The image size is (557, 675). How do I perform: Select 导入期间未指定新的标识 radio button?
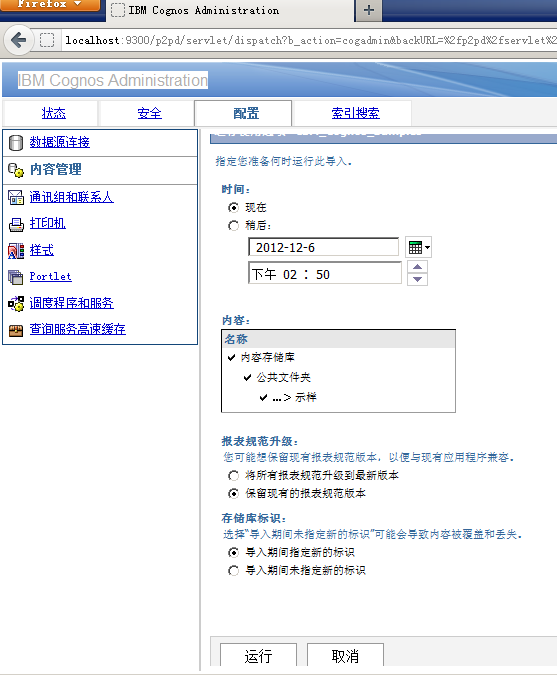pyautogui.click(x=233, y=570)
